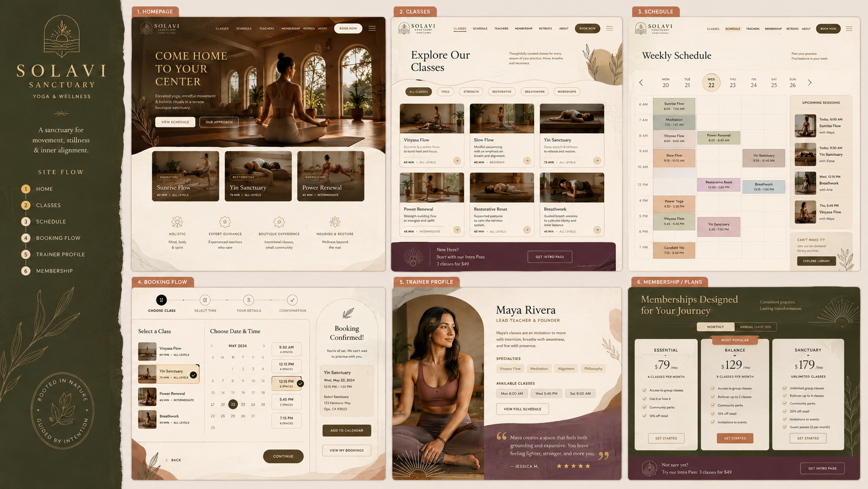Select the All Classes filter tab
Image resolution: width=868 pixels, height=489 pixels.
[x=418, y=91]
